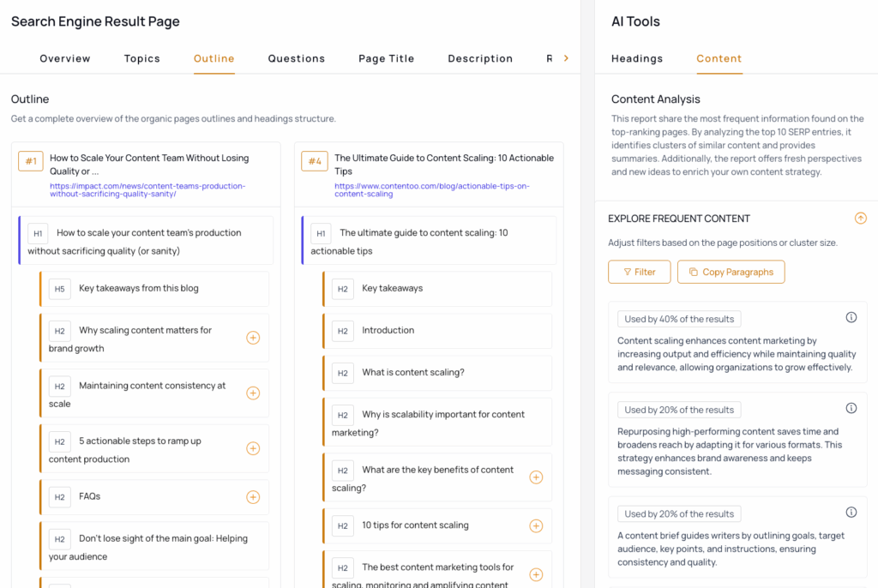878x588 pixels.
Task: Click the #1 result title 'How to Scale Your Content Team'
Action: [x=149, y=165]
